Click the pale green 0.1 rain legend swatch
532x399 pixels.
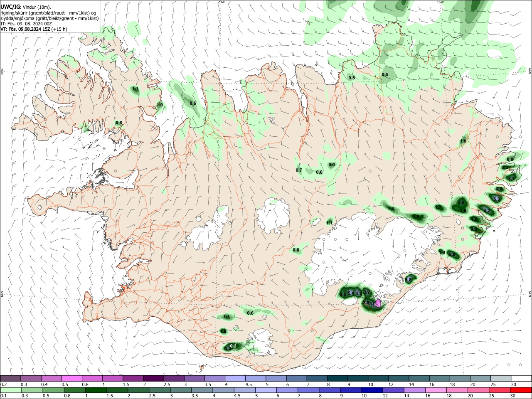click(x=11, y=390)
